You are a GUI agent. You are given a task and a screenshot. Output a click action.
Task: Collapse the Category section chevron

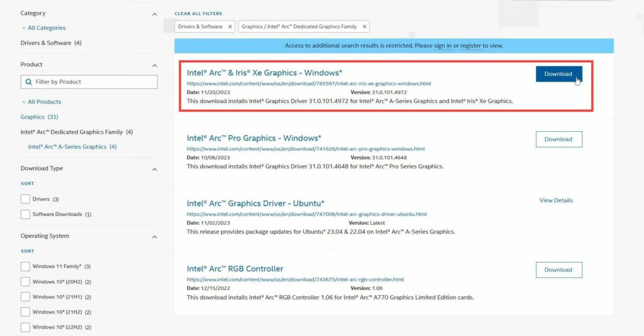point(155,14)
